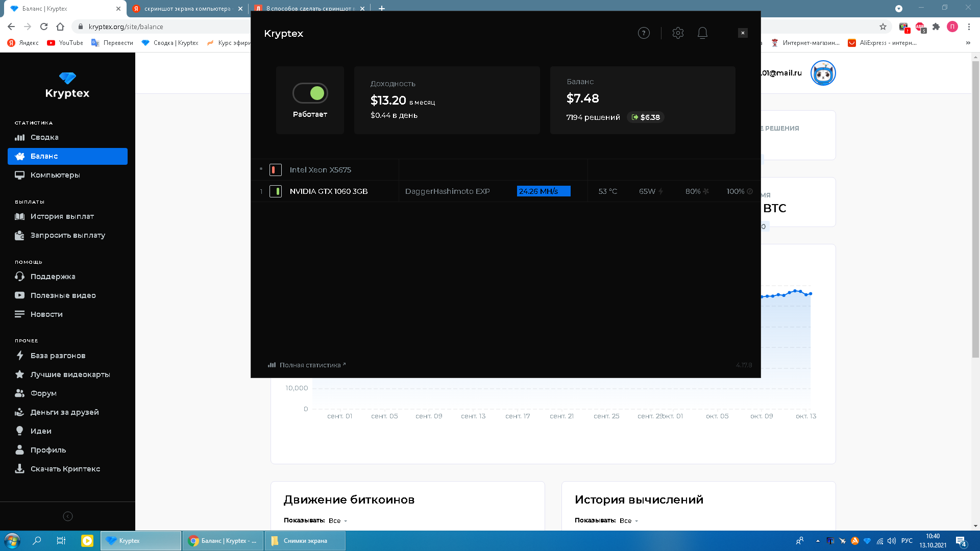This screenshot has height=551, width=980.
Task: Open Форум in sidebar
Action: click(67, 393)
